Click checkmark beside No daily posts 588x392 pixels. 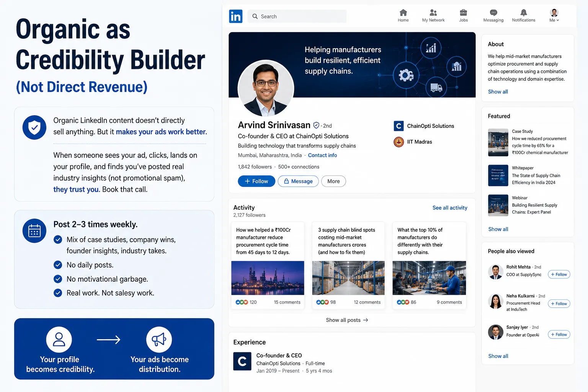(x=58, y=265)
